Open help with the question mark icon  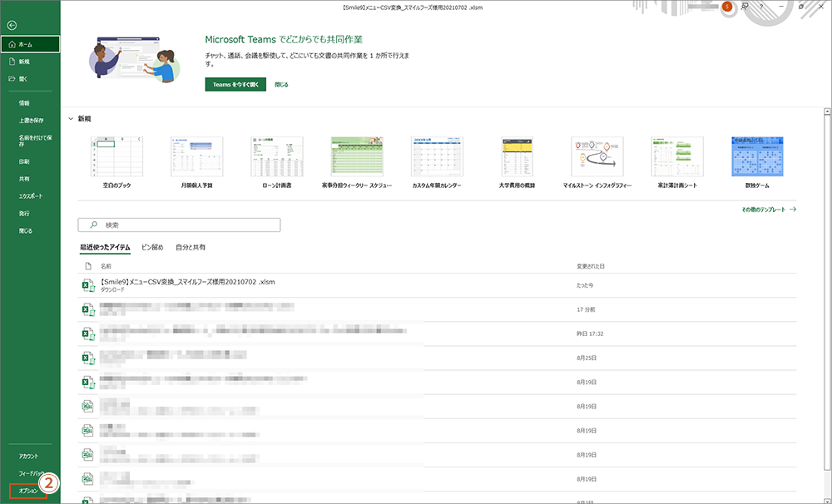[761, 7]
